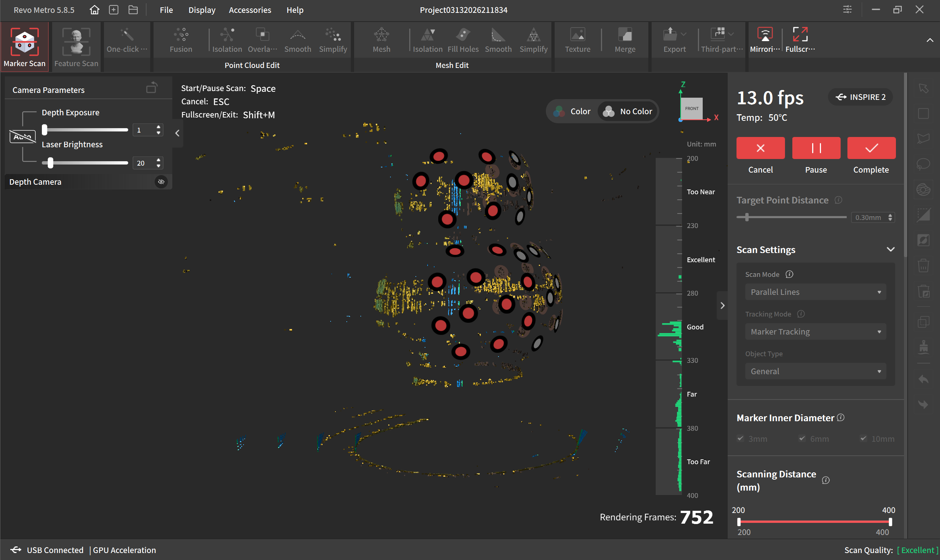
Task: Open the Accessories menu
Action: [250, 10]
